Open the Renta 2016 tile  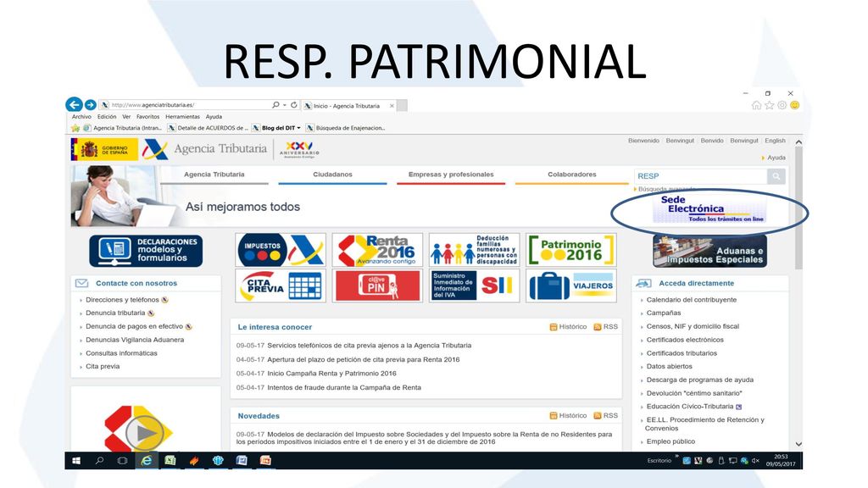point(377,250)
